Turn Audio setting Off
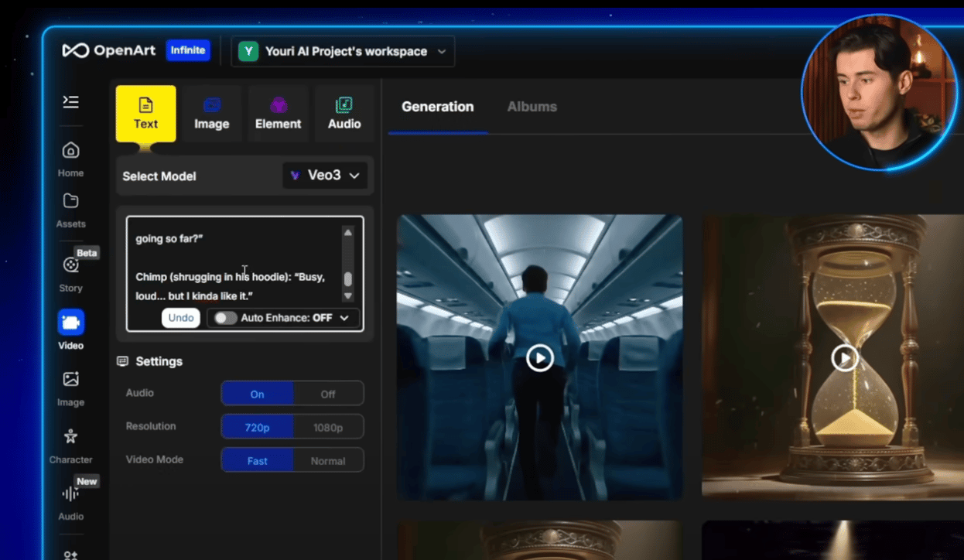964x560 pixels. click(328, 394)
